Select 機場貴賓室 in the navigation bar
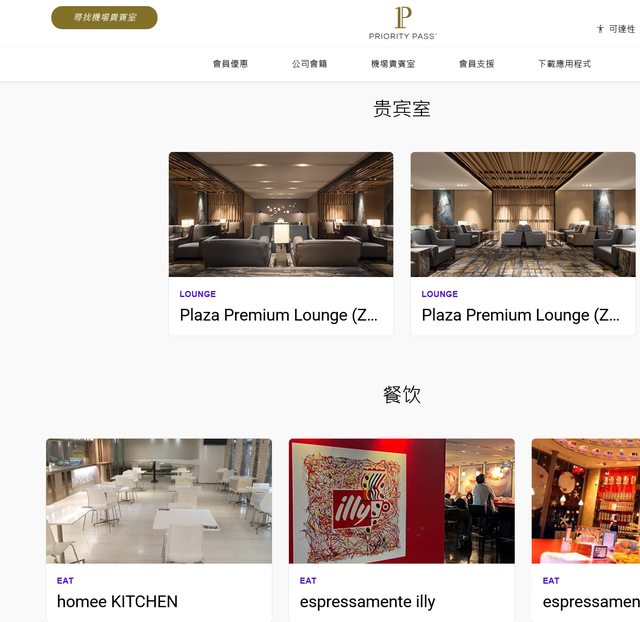 [x=393, y=64]
